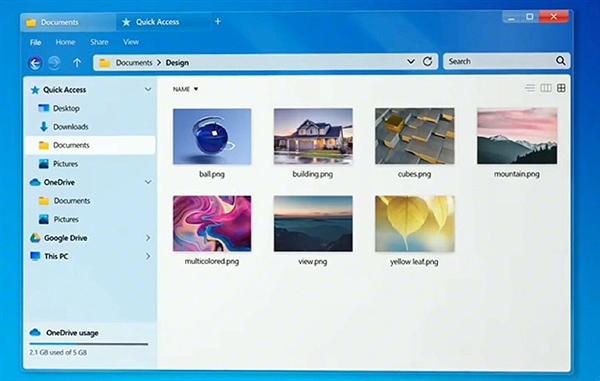The height and width of the screenshot is (381, 600).
Task: Click the 2.1 GB used of 5 GB text
Action: coord(58,352)
